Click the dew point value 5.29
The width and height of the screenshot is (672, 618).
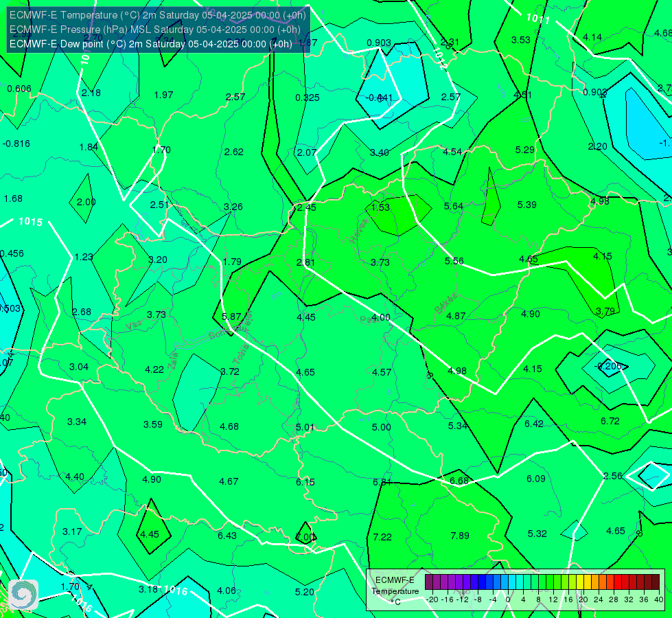point(525,150)
